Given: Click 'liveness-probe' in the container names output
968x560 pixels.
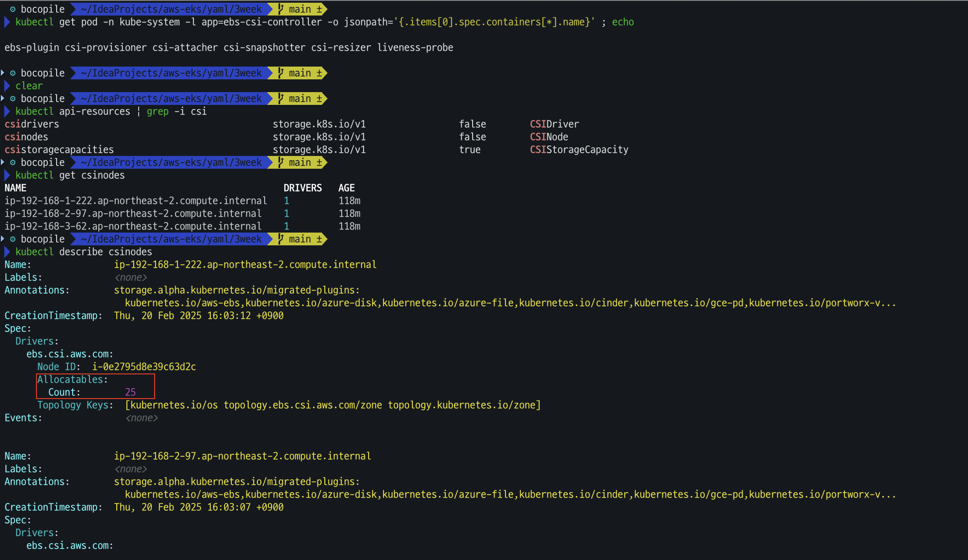Looking at the screenshot, I should coord(415,47).
